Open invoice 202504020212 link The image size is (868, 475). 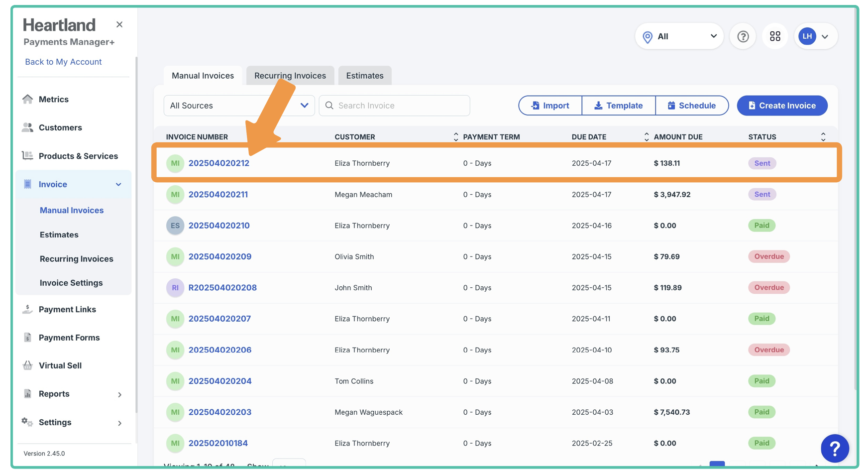point(218,163)
